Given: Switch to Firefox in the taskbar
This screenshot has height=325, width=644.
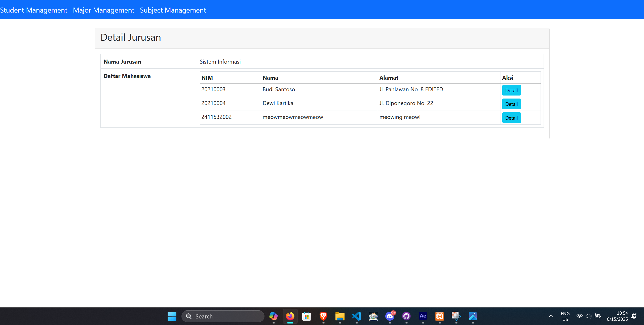Looking at the screenshot, I should pos(290,316).
